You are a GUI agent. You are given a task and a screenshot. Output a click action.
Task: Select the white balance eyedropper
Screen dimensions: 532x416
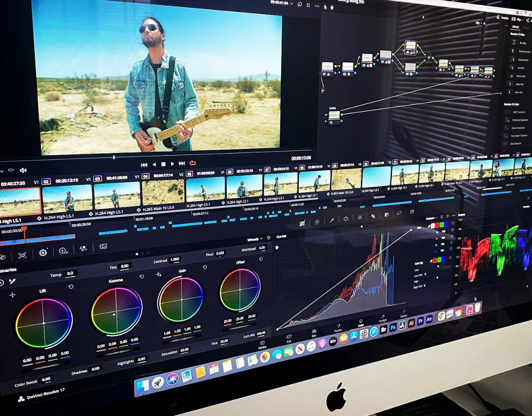(x=12, y=281)
